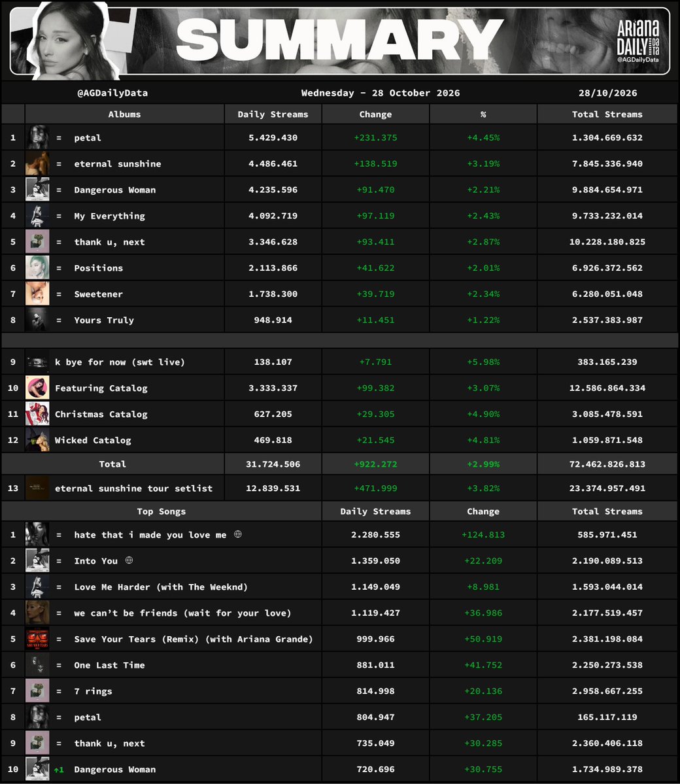Open the Featuring Catalog cover image
This screenshot has height=784, width=680.
pyautogui.click(x=37, y=388)
